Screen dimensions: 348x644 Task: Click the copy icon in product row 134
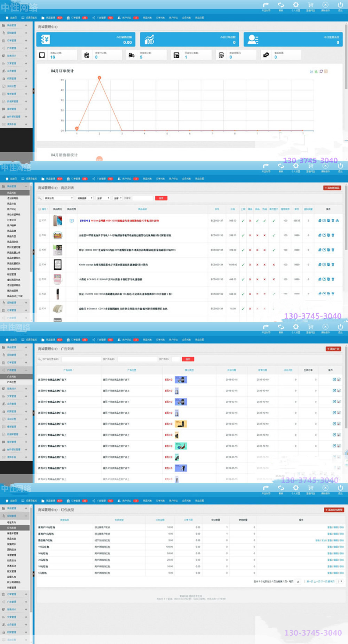pyautogui.click(x=329, y=264)
